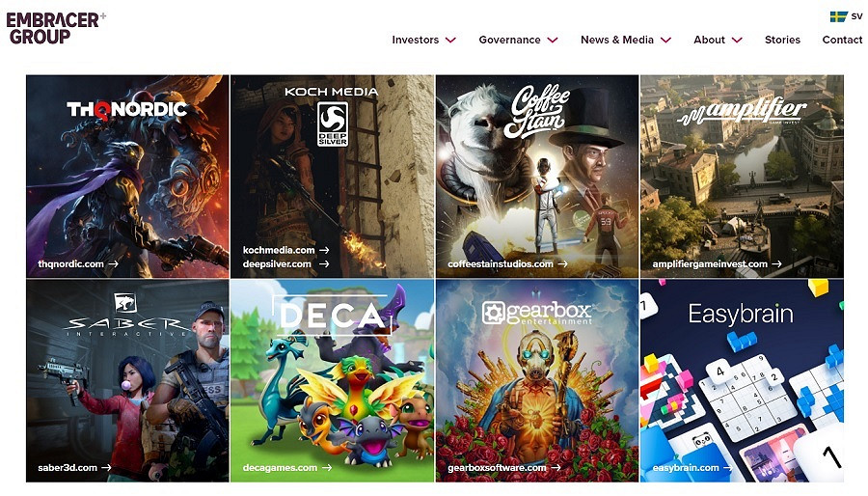Click the Deep Silver emblem logo
Screen dimensions: 868x496
pyautogui.click(x=332, y=124)
